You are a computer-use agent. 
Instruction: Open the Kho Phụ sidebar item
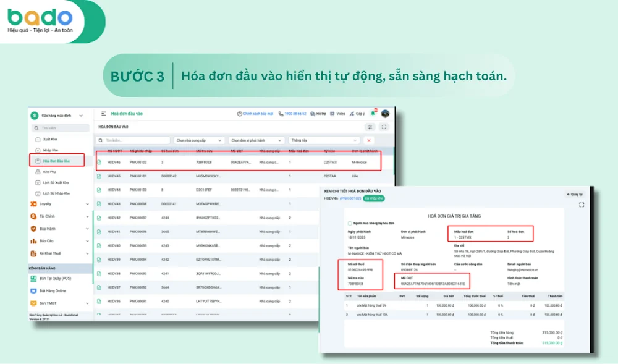click(49, 172)
